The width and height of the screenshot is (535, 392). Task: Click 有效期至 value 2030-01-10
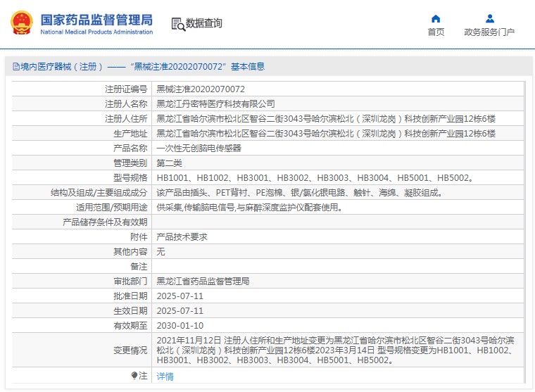click(180, 325)
